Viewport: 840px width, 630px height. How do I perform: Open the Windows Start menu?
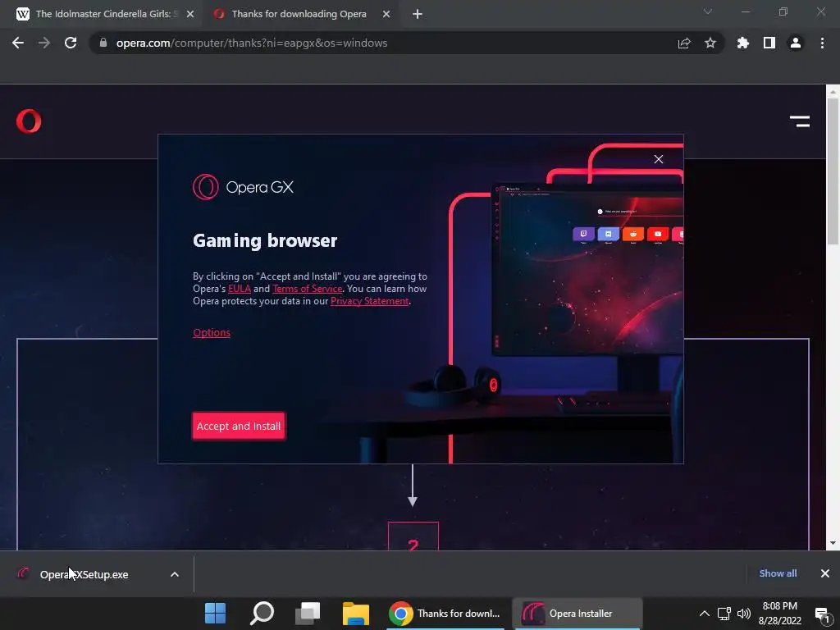pyautogui.click(x=216, y=614)
